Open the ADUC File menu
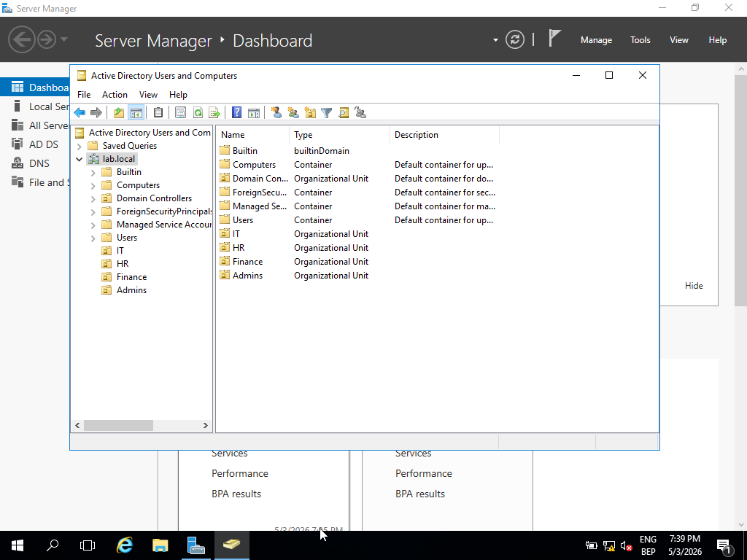 84,95
